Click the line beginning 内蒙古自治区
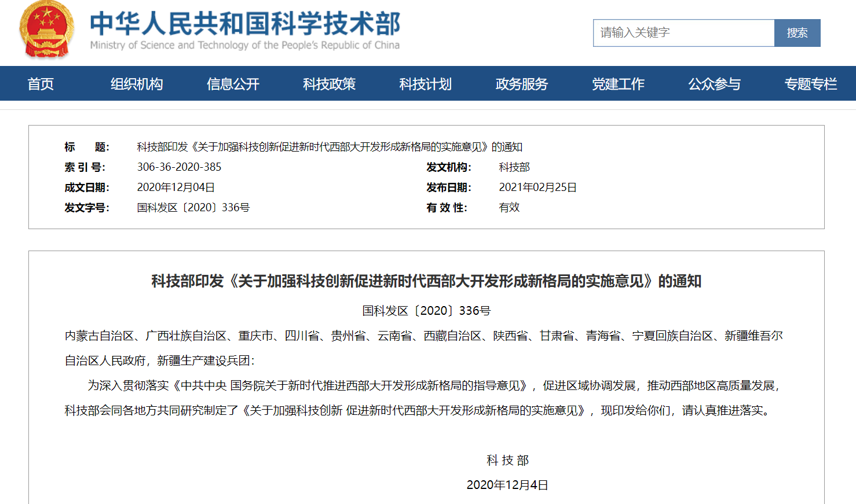The image size is (856, 504). (423, 336)
